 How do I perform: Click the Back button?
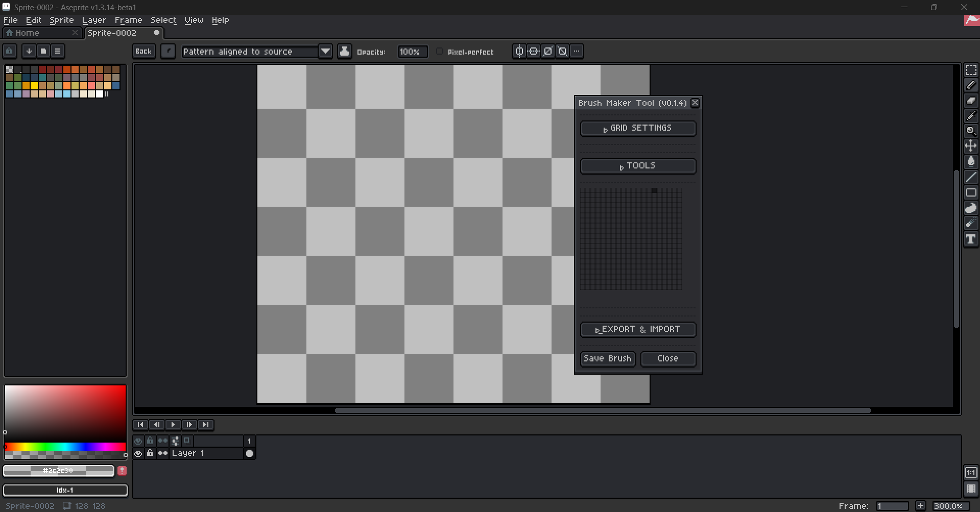coord(144,51)
